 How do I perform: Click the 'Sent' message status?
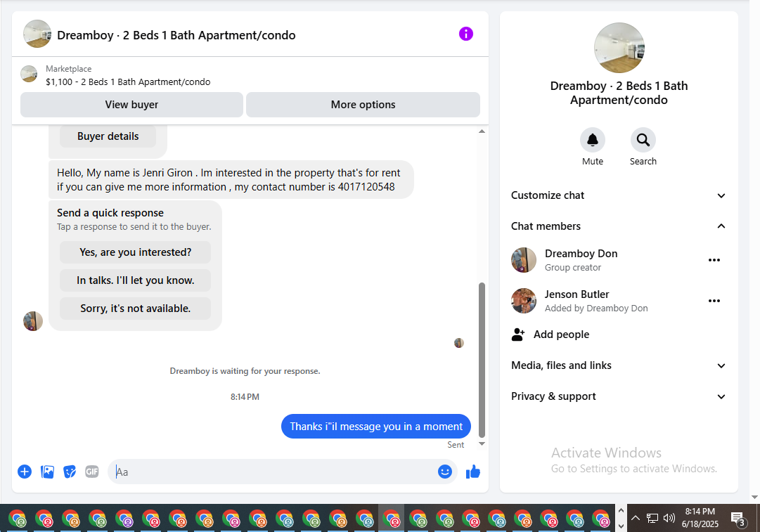pos(456,445)
